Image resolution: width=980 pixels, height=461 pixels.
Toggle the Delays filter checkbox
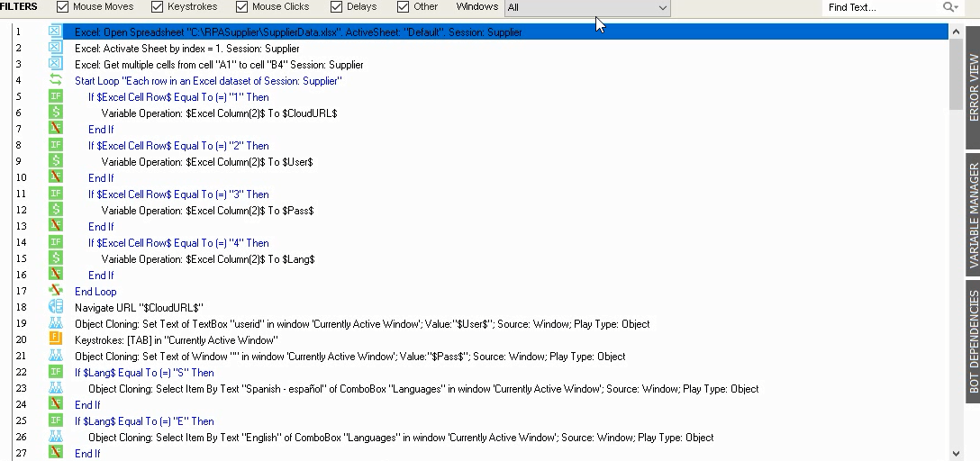pyautogui.click(x=336, y=7)
